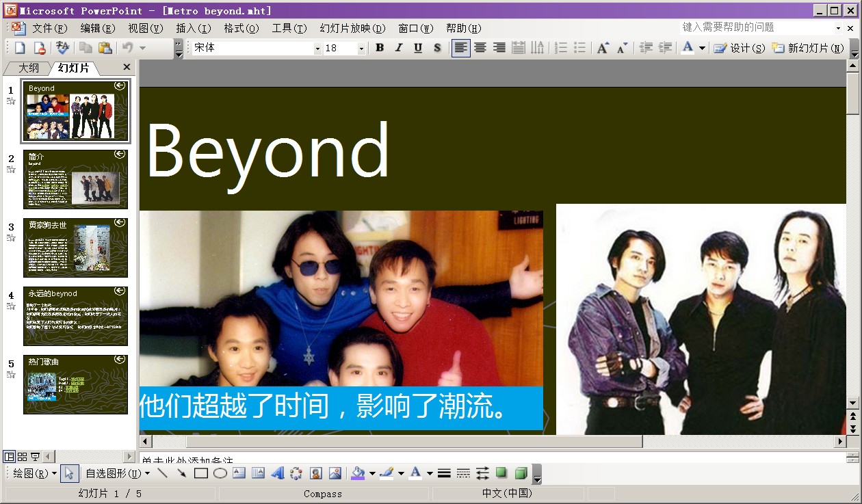Viewport: 862px width, 504px height.
Task: Click the 新幻灯片 New Slide button
Action: [x=809, y=48]
